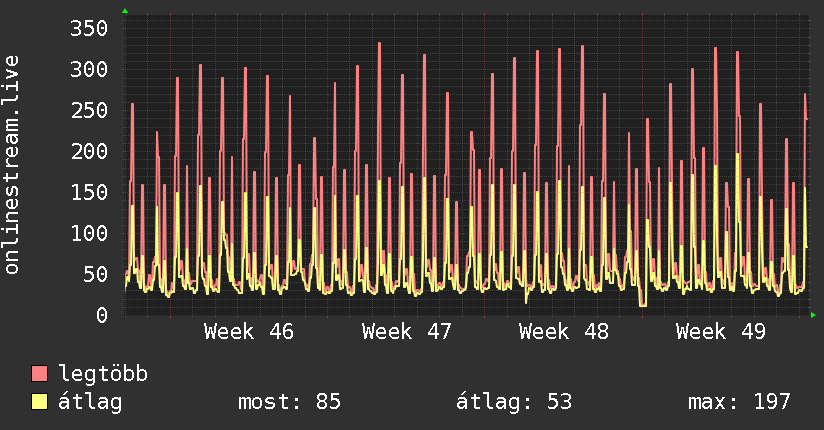Click the 250 y-axis label

tap(89, 110)
